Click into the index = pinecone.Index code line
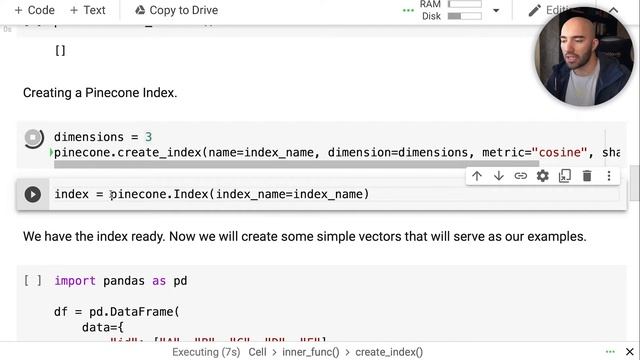This screenshot has height=360, width=640. pyautogui.click(x=212, y=194)
